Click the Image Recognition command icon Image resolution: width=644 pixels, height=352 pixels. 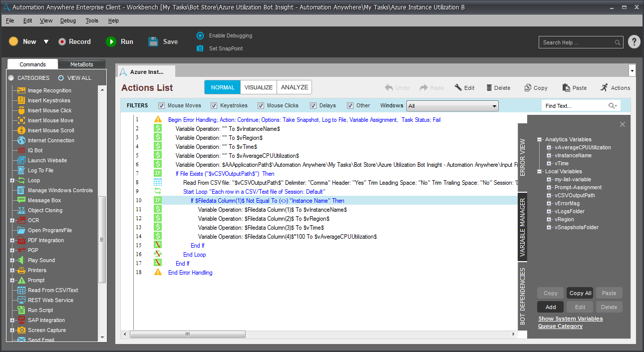(x=21, y=90)
